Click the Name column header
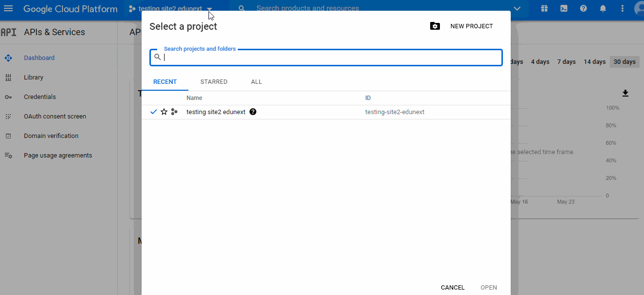 click(194, 98)
